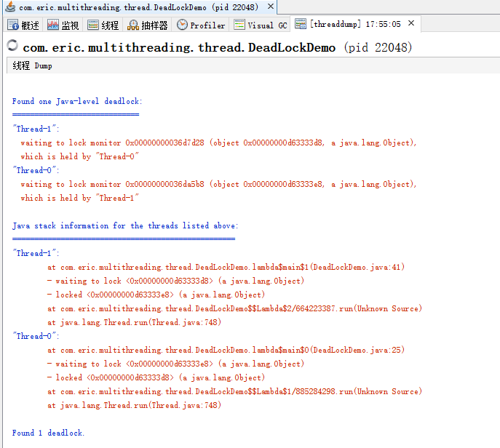Screen dimensions: 500x448
Task: Click the loading spinner icon beside title
Action: tap(12, 45)
